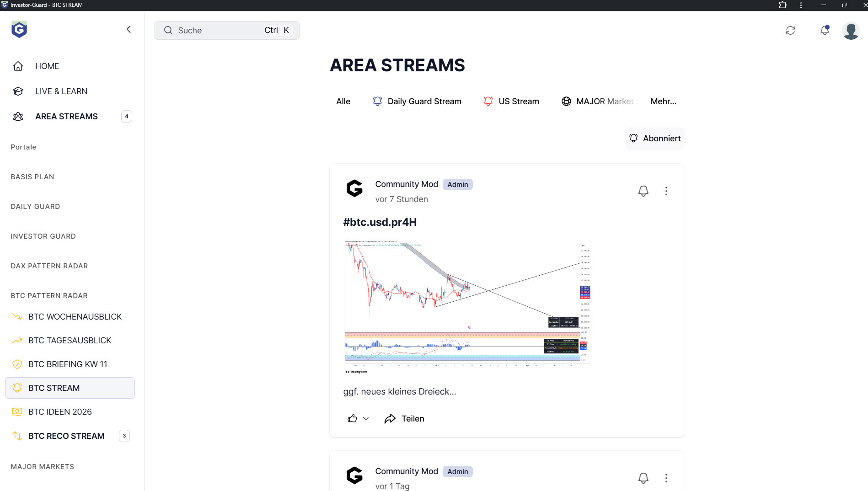Open the BTC chart thumbnail image

click(x=467, y=306)
